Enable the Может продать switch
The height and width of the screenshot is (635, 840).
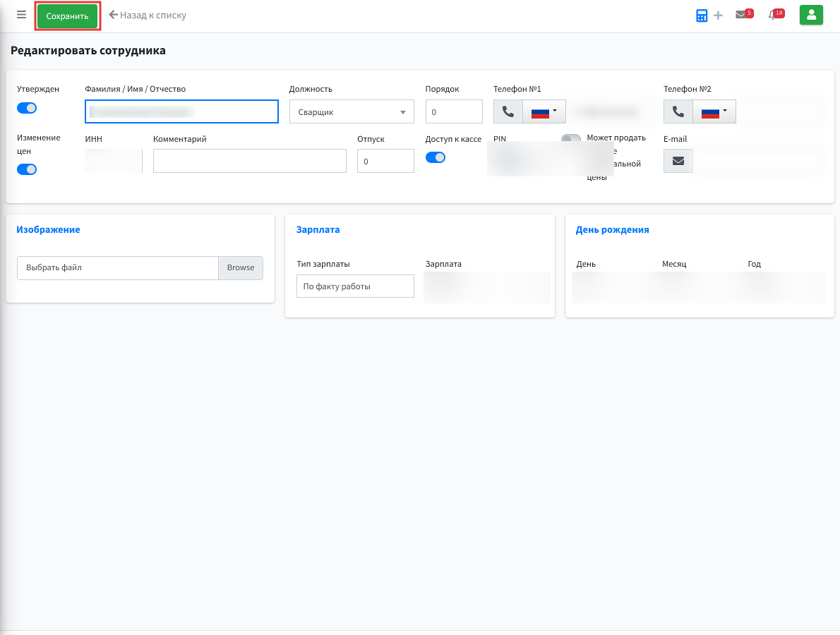click(571, 138)
